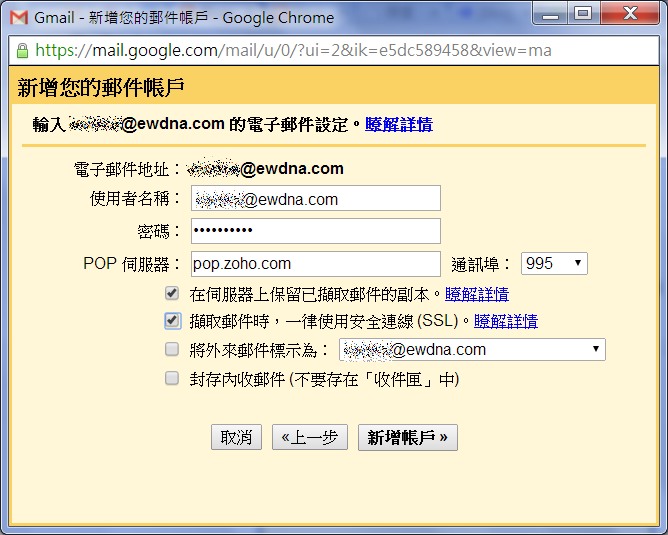
Task: Open the 通訊埠 995 port dropdown
Action: (x=554, y=263)
